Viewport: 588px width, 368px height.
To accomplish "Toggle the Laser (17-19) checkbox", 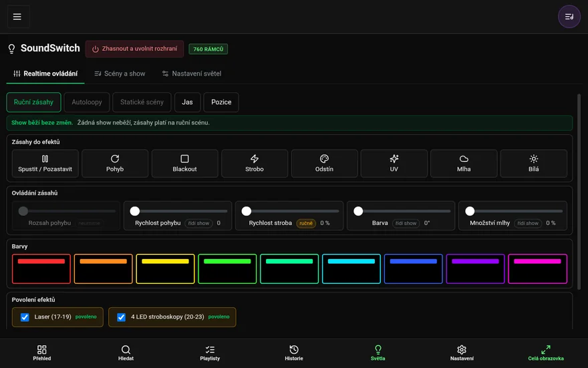I will [x=25, y=317].
